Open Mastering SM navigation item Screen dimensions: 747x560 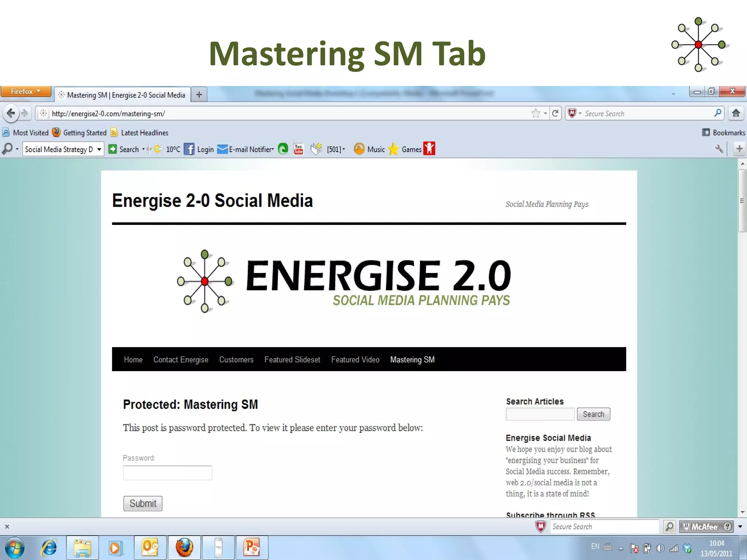tap(412, 359)
